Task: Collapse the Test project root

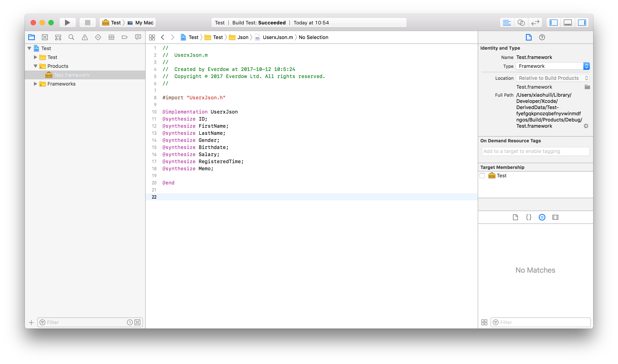Action: point(30,48)
